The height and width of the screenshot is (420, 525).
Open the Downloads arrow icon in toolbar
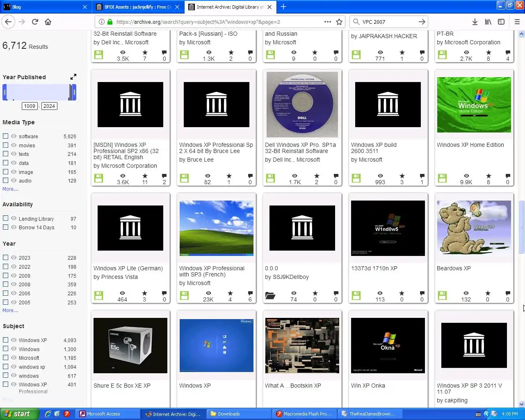click(475, 22)
